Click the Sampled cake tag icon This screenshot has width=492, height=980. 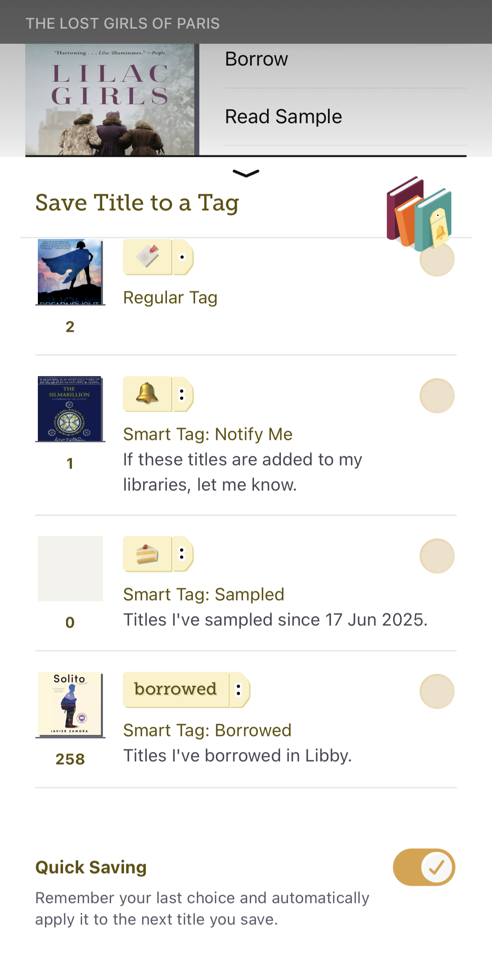(x=147, y=554)
